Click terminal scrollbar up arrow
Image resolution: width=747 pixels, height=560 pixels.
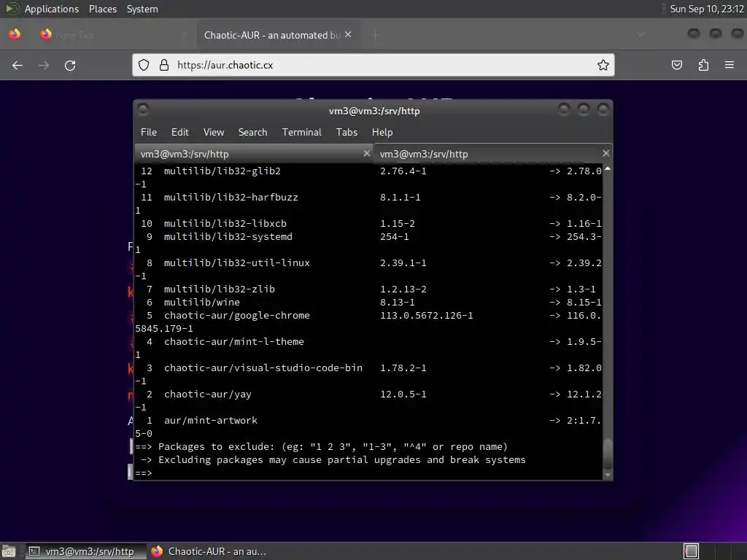608,169
